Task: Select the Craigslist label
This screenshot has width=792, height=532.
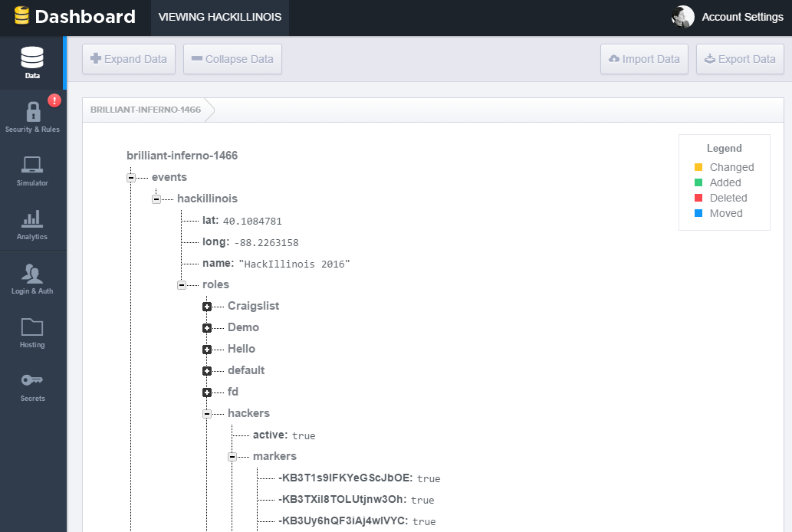Action: pos(253,306)
